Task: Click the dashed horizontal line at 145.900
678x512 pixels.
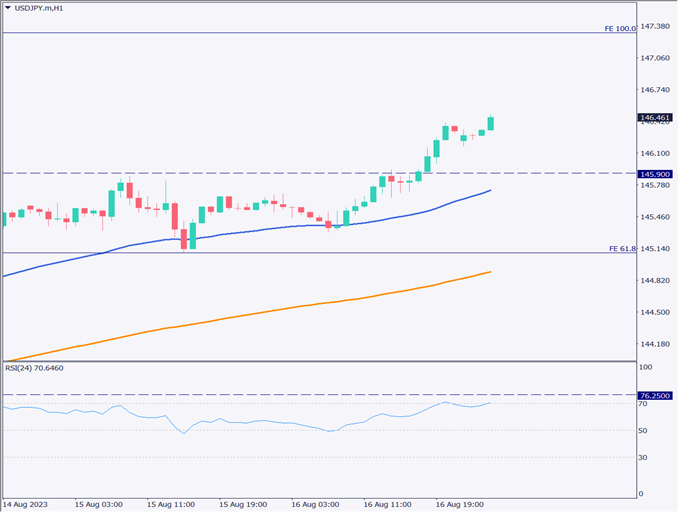Action: [x=250, y=173]
